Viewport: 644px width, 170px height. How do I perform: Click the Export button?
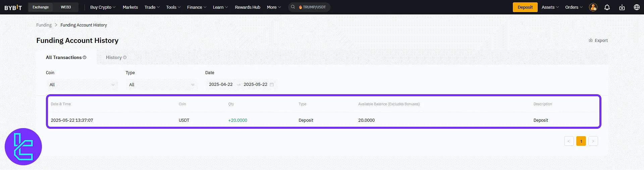[x=598, y=40]
